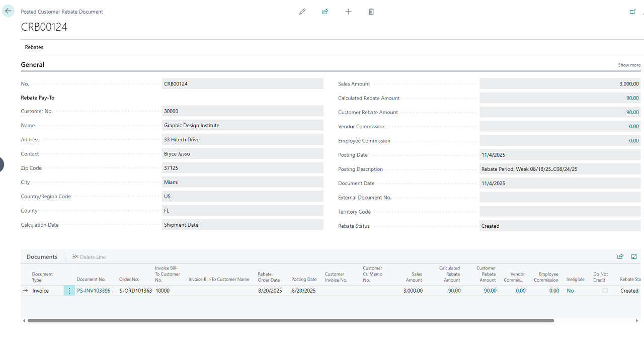The width and height of the screenshot is (644, 362).
Task: Click the back arrow button
Action: coord(8,11)
